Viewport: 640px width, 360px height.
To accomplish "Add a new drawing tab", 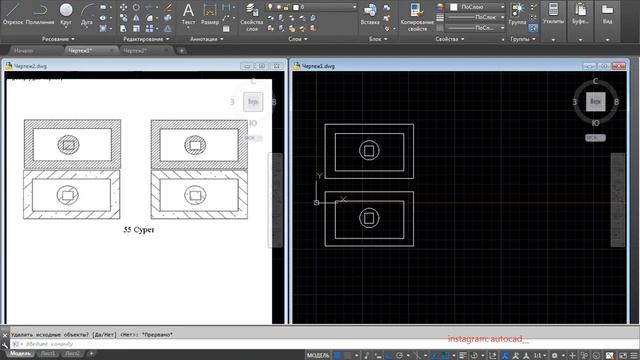I will point(182,51).
